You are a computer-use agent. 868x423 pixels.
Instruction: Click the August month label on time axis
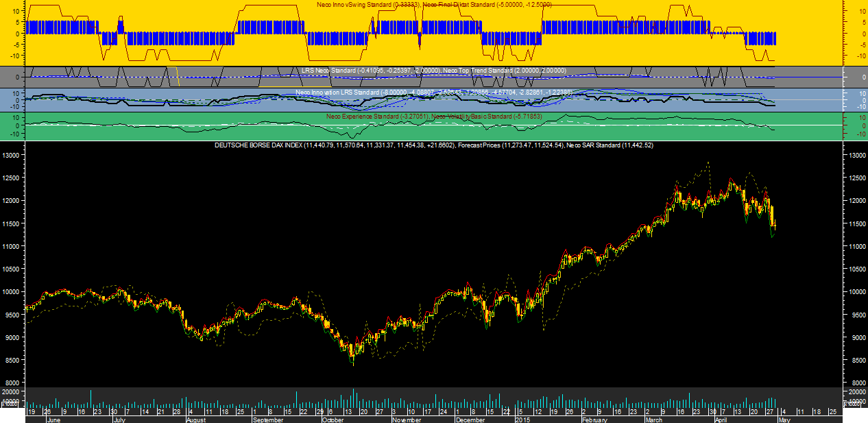coord(196,419)
